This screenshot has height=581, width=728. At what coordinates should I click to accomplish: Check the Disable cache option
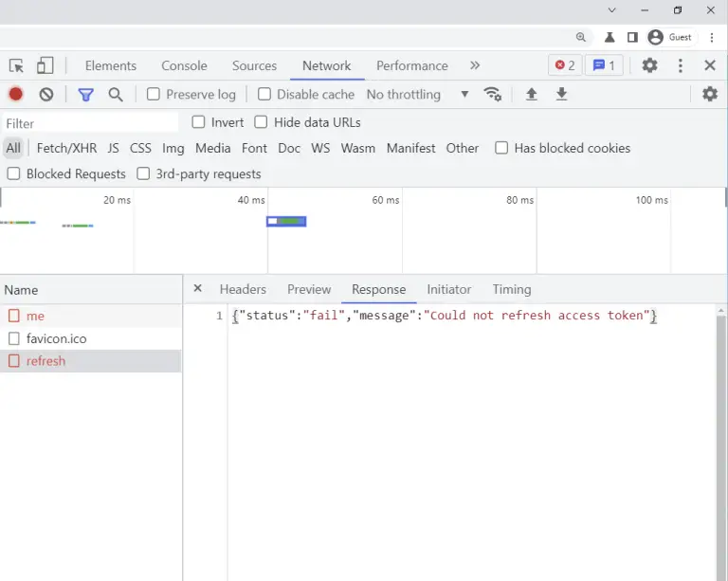coord(264,94)
